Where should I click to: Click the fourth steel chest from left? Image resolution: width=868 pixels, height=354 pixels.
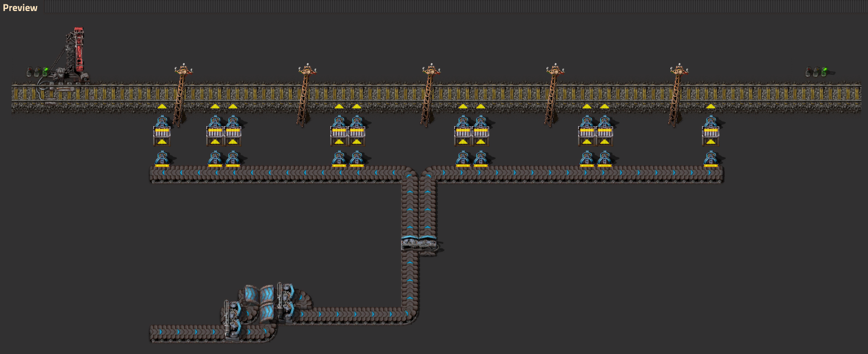(x=339, y=136)
